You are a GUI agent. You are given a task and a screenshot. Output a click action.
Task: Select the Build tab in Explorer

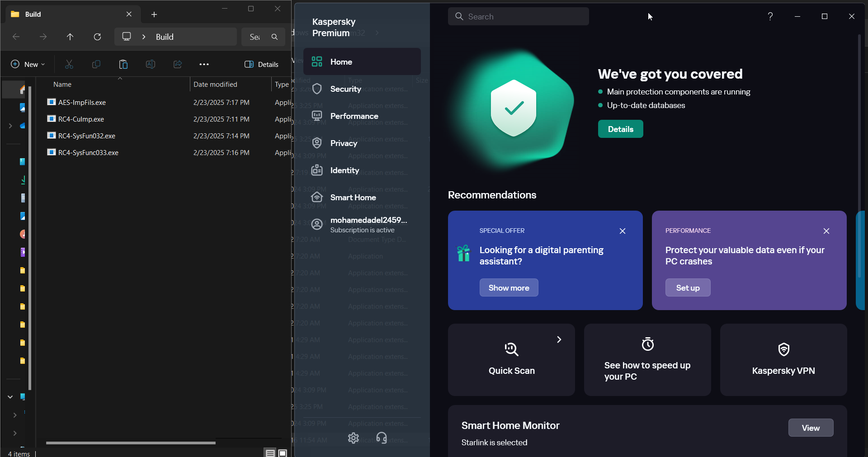point(72,14)
